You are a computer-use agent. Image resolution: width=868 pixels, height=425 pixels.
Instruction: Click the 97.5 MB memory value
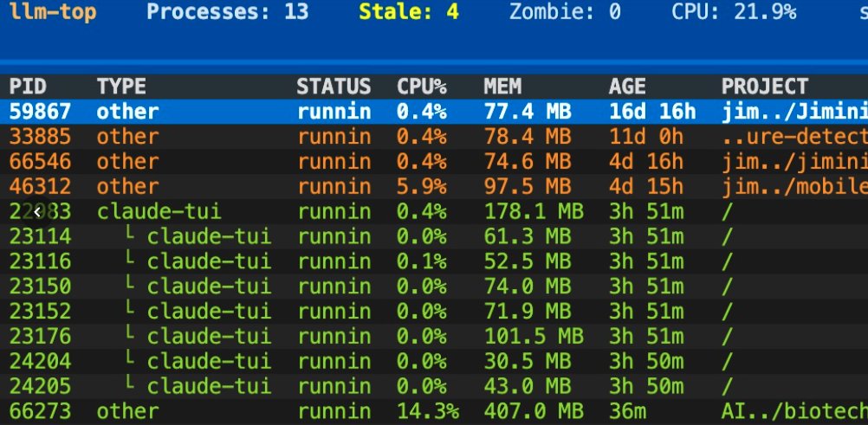pyautogui.click(x=528, y=186)
